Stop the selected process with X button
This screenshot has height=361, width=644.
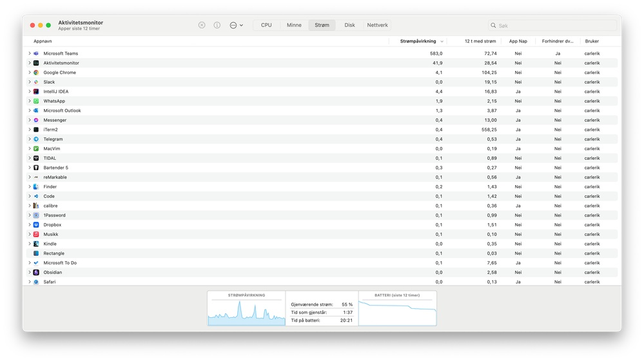[x=202, y=25]
